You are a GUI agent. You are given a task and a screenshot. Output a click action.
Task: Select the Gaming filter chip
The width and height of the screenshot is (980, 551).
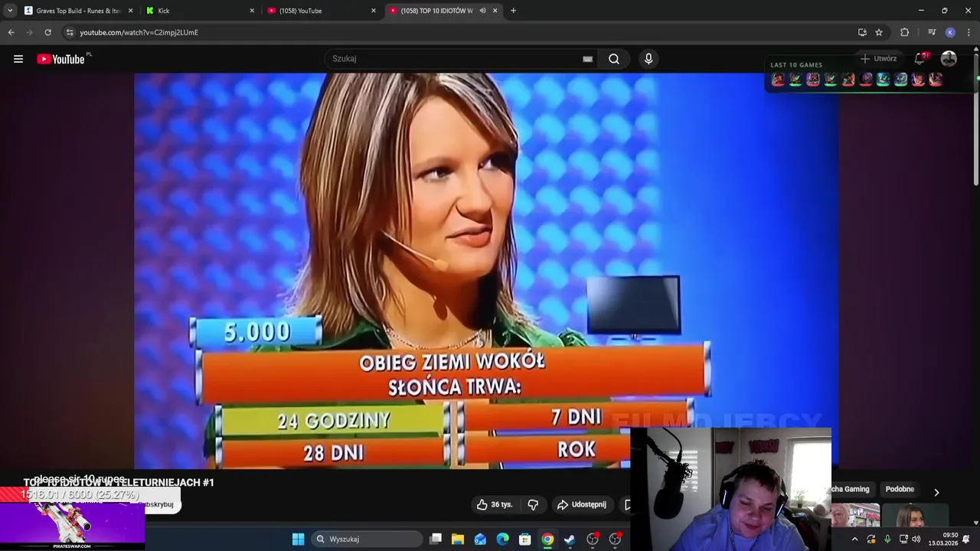click(x=851, y=489)
